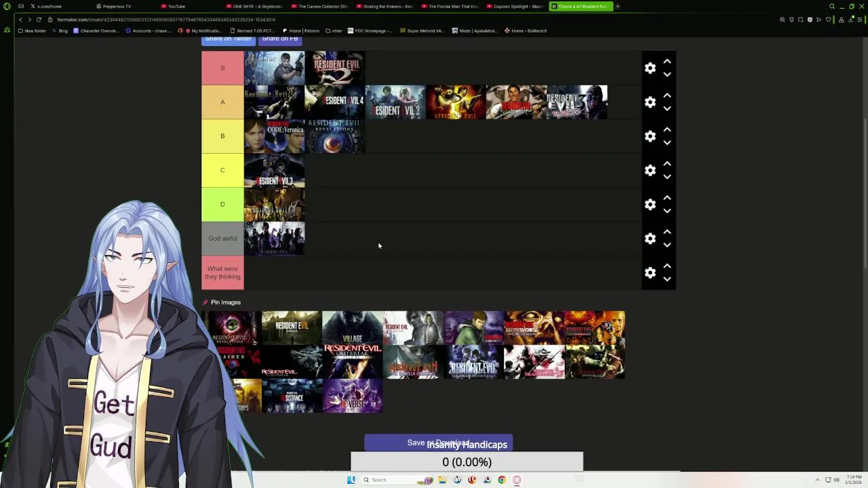Move God awful row down with arrow
Viewport: 868px width, 488px height.
667,245
